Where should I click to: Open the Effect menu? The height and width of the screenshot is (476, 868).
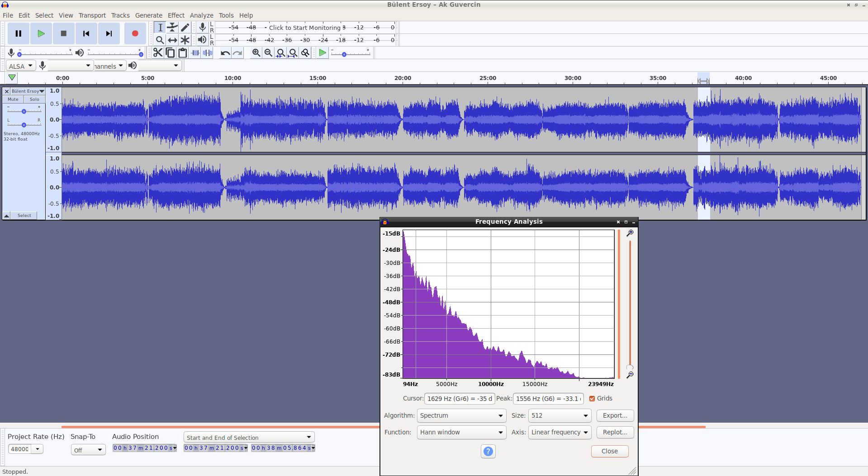[176, 15]
